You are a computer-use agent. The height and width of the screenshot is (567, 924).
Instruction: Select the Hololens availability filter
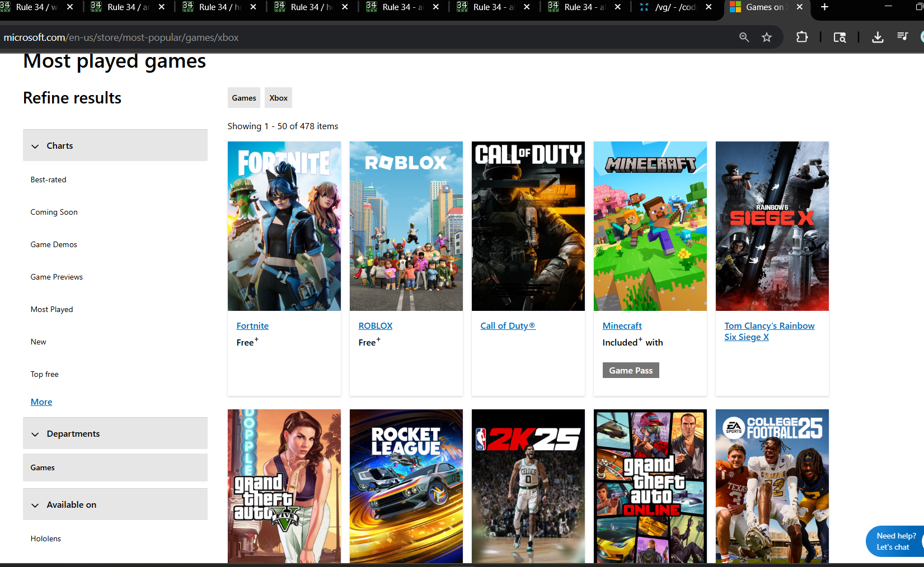pos(46,538)
